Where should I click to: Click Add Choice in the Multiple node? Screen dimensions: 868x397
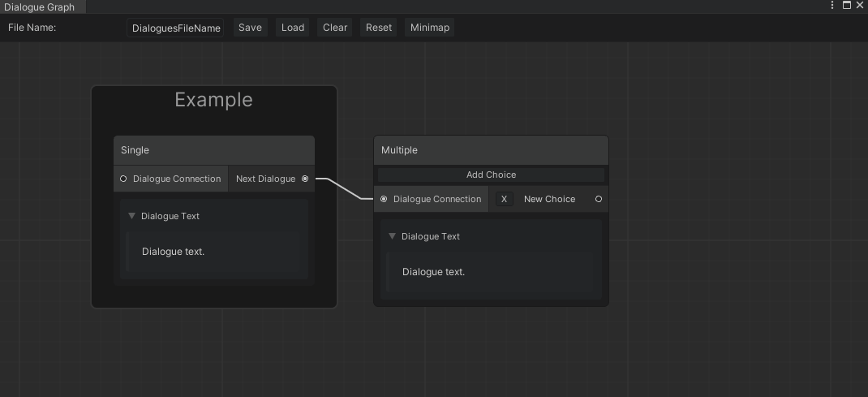coord(491,175)
